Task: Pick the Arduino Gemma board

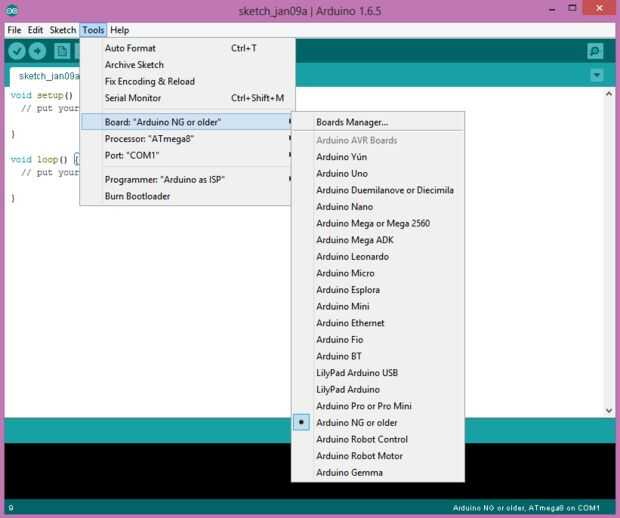Action: 378,473
